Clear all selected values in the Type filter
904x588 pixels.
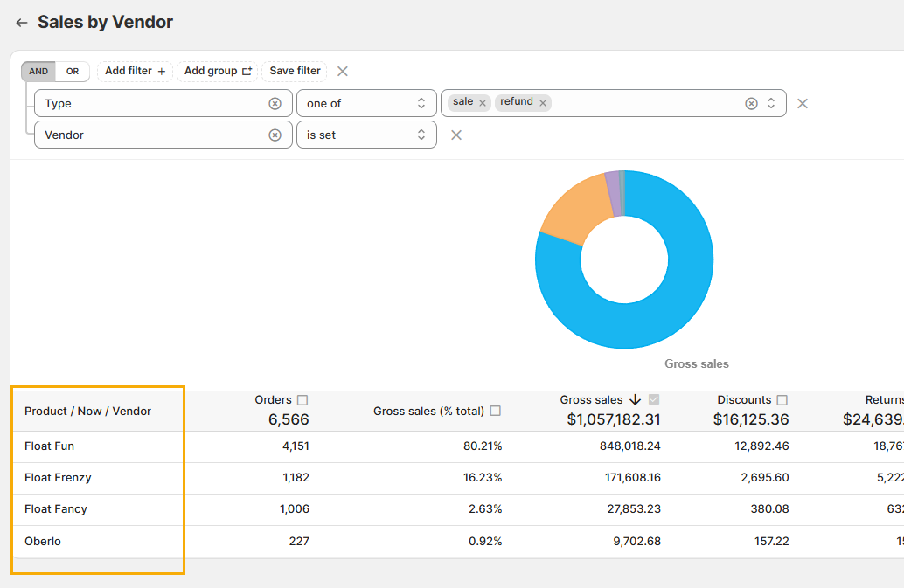point(751,103)
